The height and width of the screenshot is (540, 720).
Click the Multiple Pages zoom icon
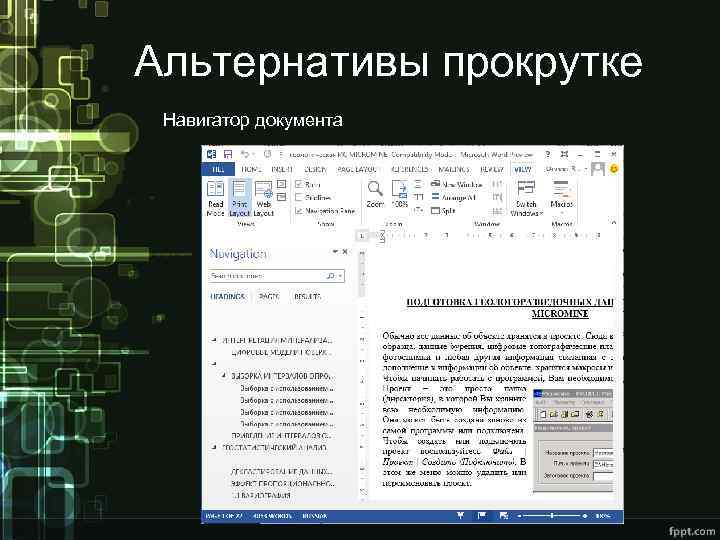point(418,197)
